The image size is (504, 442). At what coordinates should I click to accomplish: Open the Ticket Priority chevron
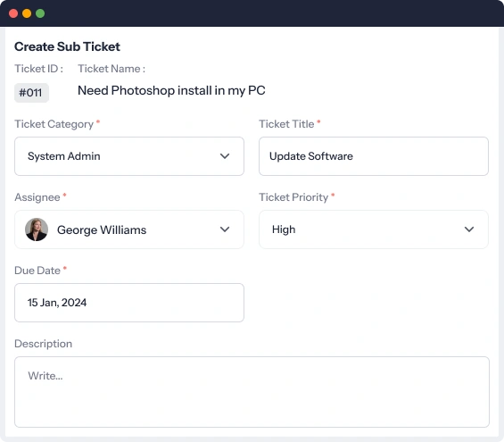[x=469, y=229]
